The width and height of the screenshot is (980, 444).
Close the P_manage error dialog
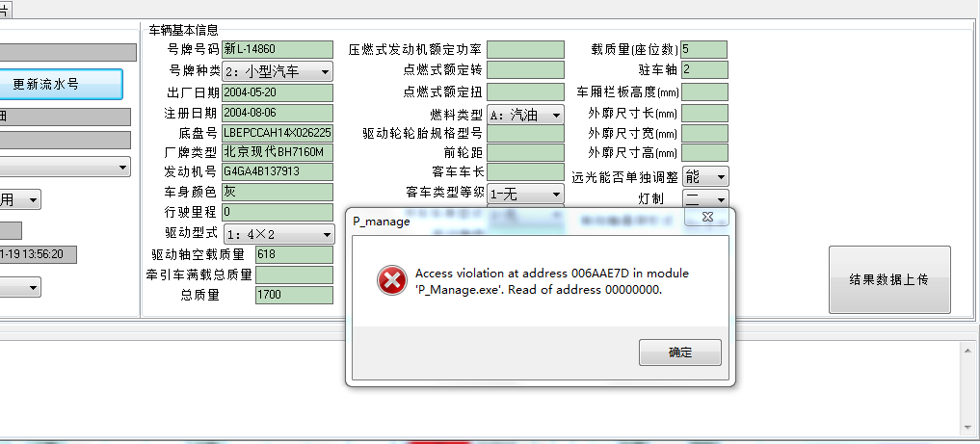click(707, 217)
